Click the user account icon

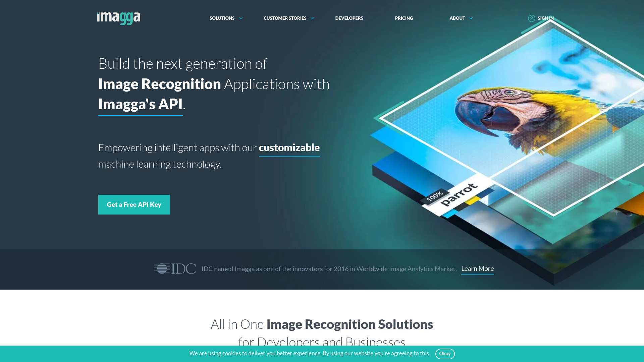click(531, 18)
